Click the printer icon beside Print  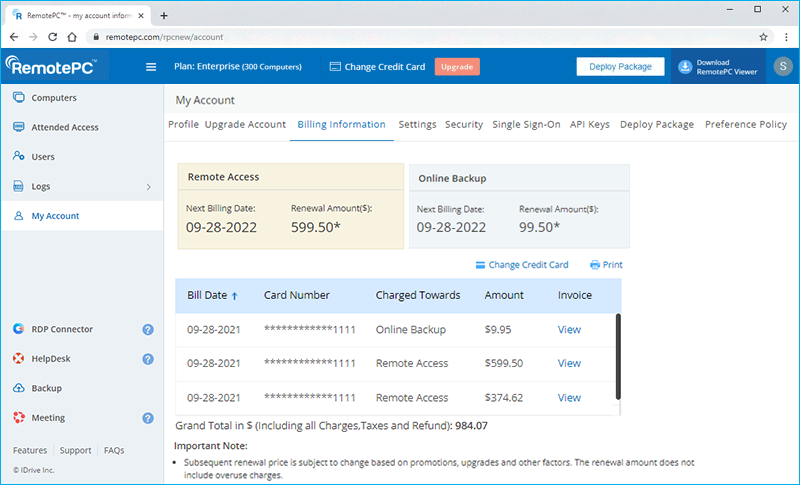pyautogui.click(x=595, y=265)
